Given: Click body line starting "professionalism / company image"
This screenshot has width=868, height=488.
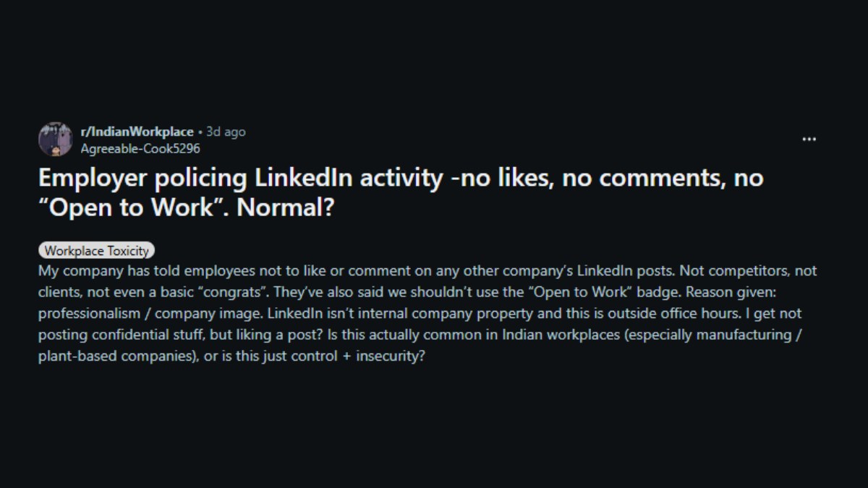Looking at the screenshot, I should coord(420,314).
